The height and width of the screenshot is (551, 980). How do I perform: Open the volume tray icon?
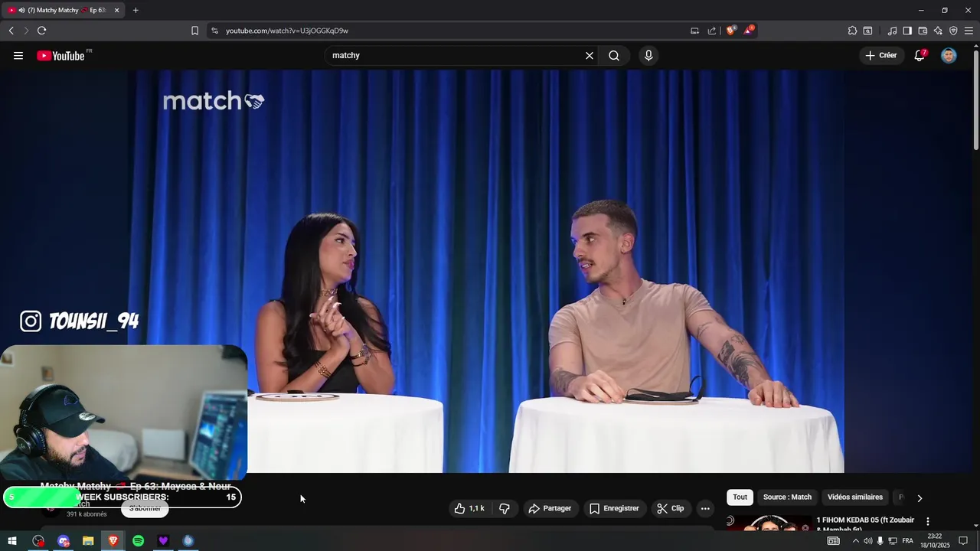pos(867,541)
